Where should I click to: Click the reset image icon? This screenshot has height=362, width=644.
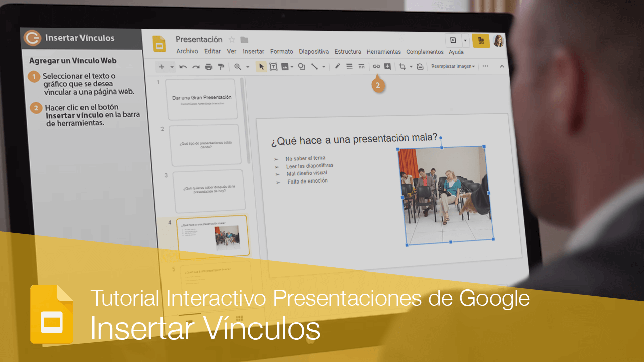tap(420, 66)
